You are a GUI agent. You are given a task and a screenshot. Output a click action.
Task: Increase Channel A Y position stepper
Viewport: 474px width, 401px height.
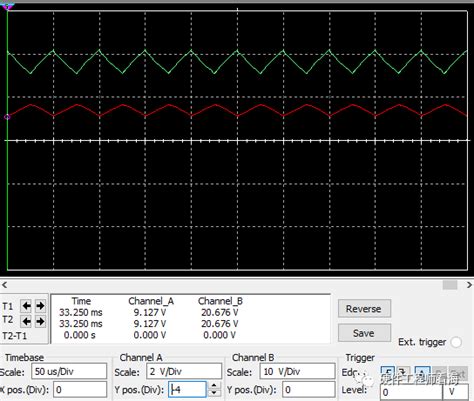pyautogui.click(x=214, y=385)
